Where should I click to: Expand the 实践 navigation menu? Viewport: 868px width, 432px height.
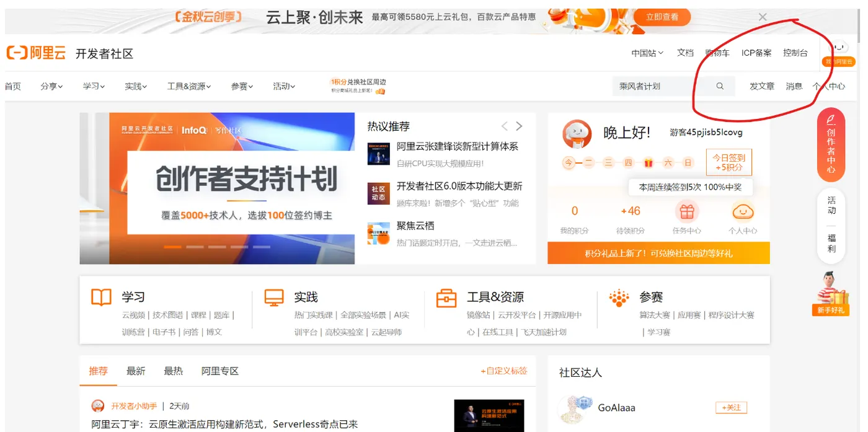[136, 86]
